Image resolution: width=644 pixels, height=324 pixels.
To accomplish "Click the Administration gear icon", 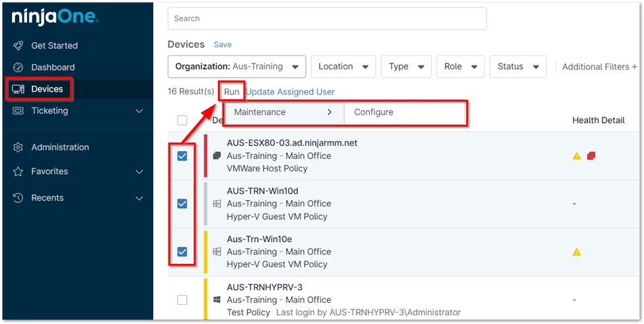I will [18, 147].
